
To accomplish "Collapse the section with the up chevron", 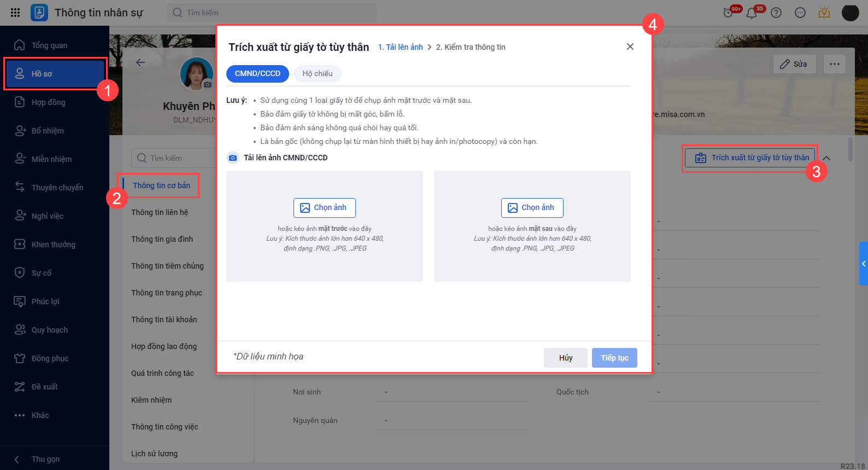I will click(x=826, y=158).
